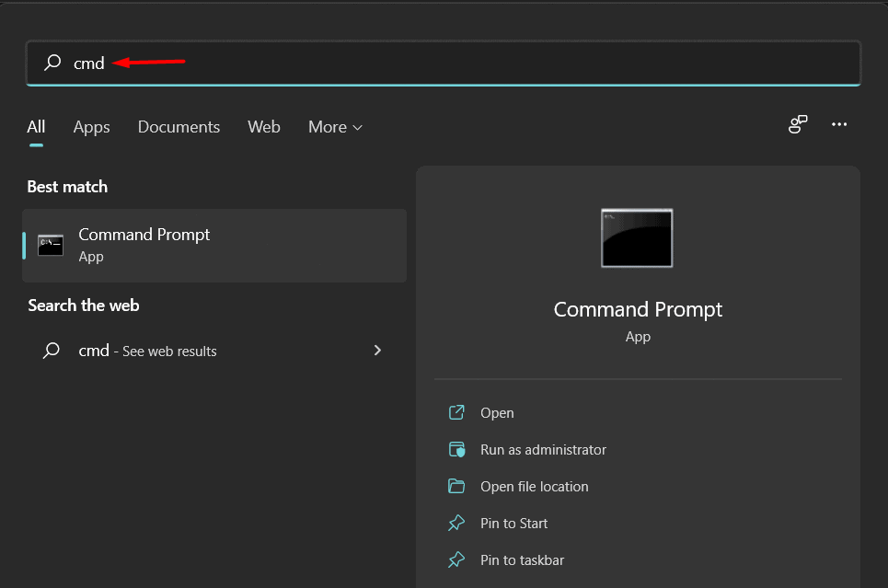
Task: Click the large Command Prompt preview image
Action: click(637, 238)
